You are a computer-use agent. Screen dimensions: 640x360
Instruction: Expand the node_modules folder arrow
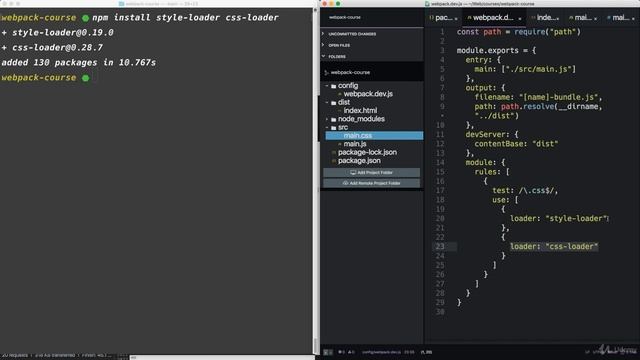pyautogui.click(x=327, y=119)
